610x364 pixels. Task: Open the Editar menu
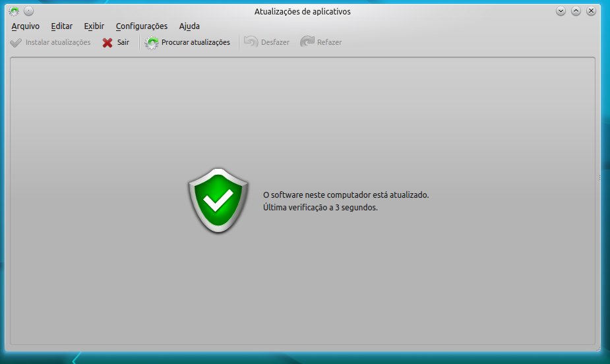coord(61,26)
